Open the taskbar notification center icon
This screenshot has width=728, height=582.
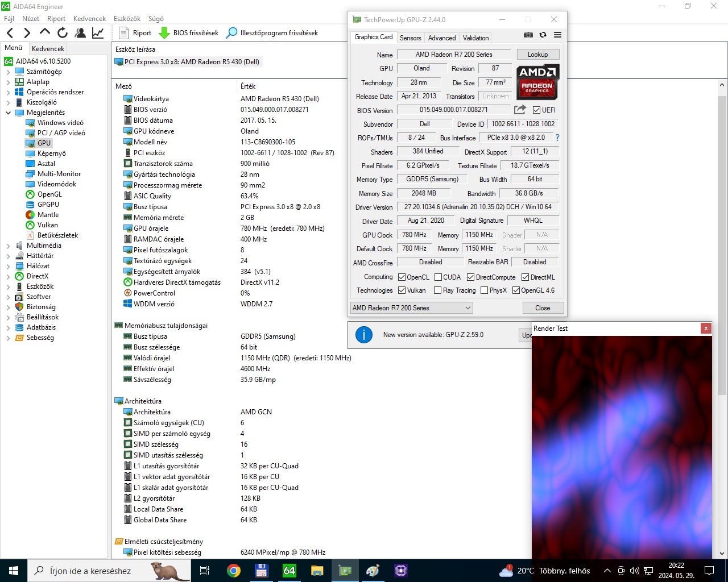pos(709,571)
